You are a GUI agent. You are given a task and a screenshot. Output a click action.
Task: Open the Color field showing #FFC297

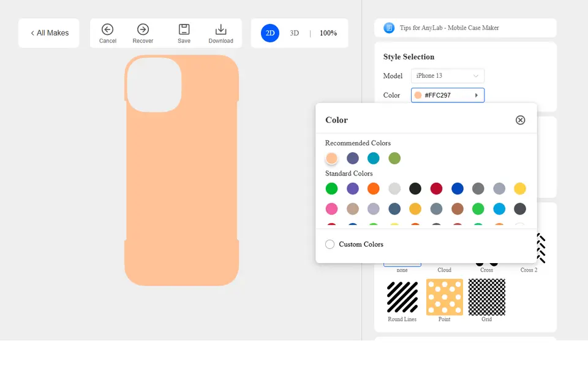click(x=447, y=95)
